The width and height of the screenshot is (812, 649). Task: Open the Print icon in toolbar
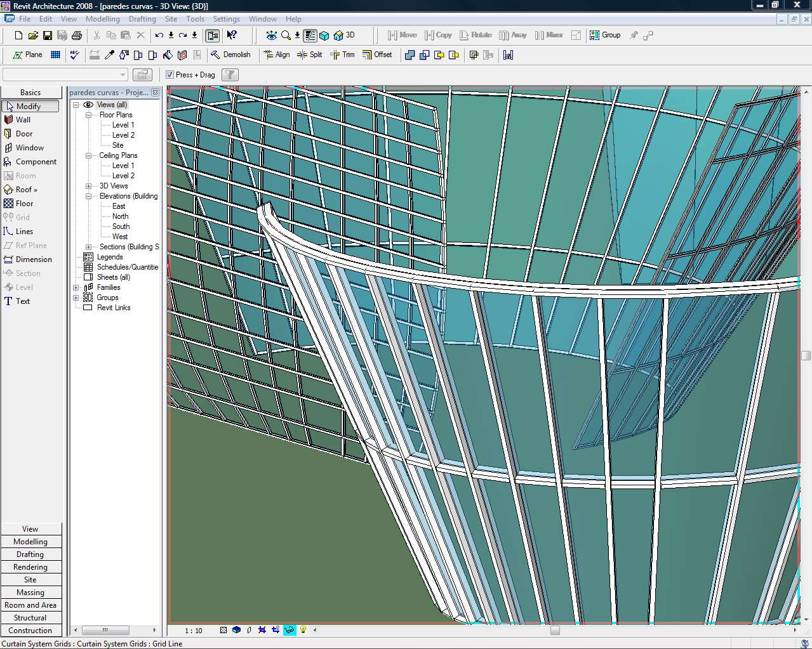[x=77, y=36]
